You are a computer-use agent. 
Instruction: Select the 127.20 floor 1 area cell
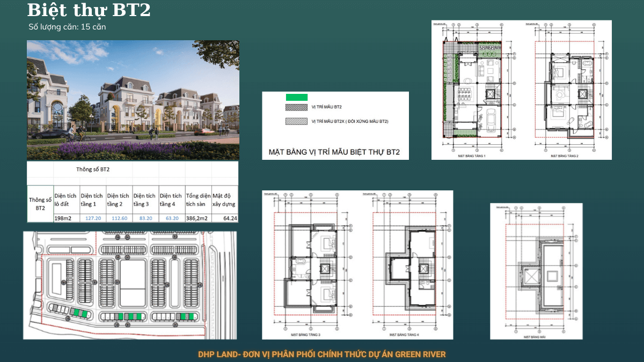[x=92, y=218]
